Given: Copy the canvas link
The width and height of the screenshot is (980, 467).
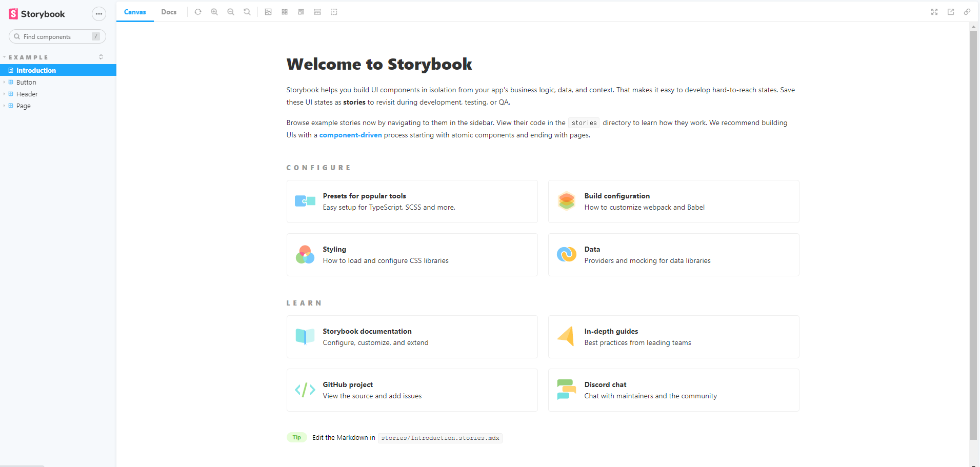Looking at the screenshot, I should click(x=967, y=12).
